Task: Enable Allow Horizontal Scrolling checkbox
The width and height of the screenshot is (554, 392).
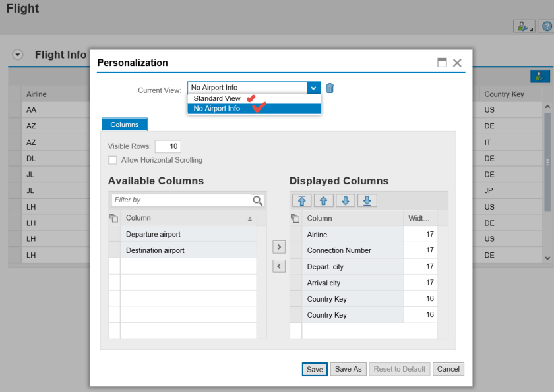Action: coord(113,160)
